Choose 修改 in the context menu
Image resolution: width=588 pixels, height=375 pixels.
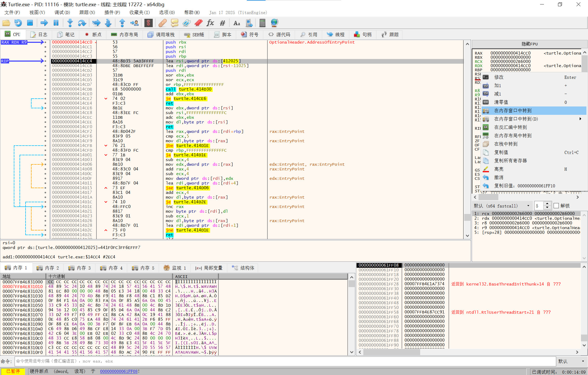[534, 77]
